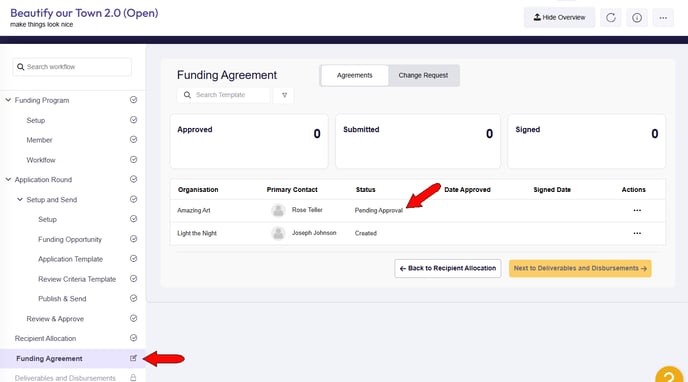Click Next to Deliverables and Disbursements
Screen dimensions: 688x382
(580, 268)
